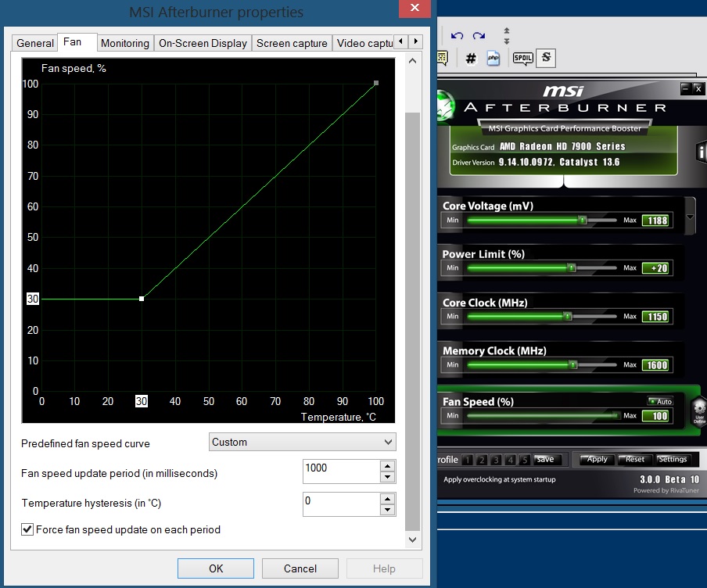This screenshot has width=707, height=588.
Task: Select the Fan tab
Action: (x=77, y=42)
